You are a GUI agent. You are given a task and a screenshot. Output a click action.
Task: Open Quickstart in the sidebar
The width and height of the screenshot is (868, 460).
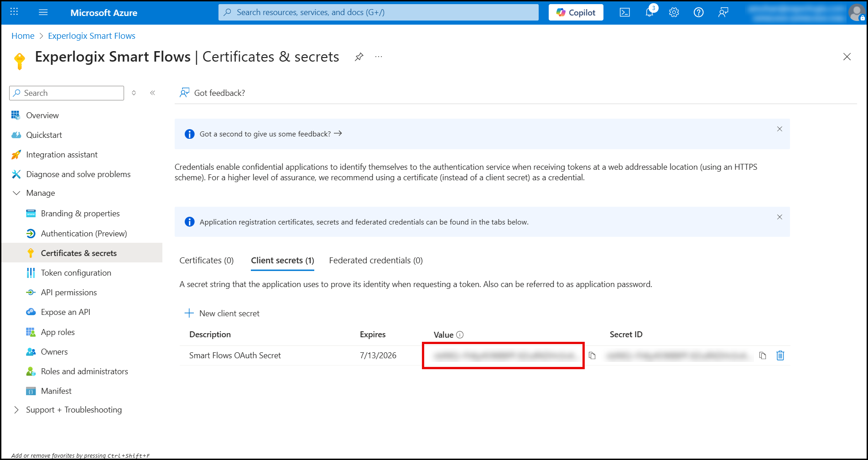coord(44,135)
